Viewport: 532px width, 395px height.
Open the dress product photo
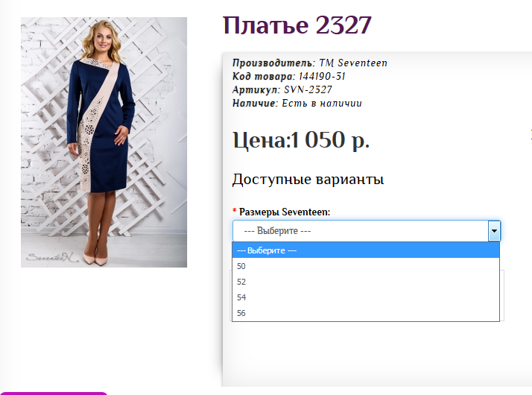(x=104, y=142)
